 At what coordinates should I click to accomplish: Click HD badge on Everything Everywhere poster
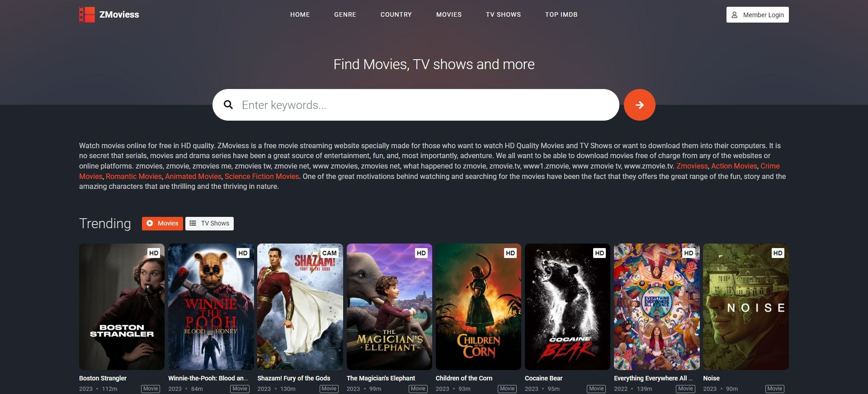click(x=689, y=253)
